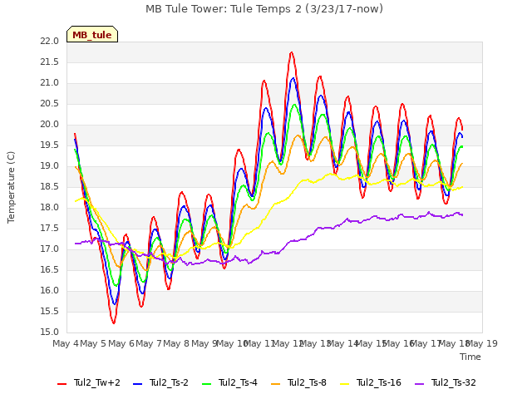
Task: Click the 21.0 y-axis tick label
Action: click(50, 83)
